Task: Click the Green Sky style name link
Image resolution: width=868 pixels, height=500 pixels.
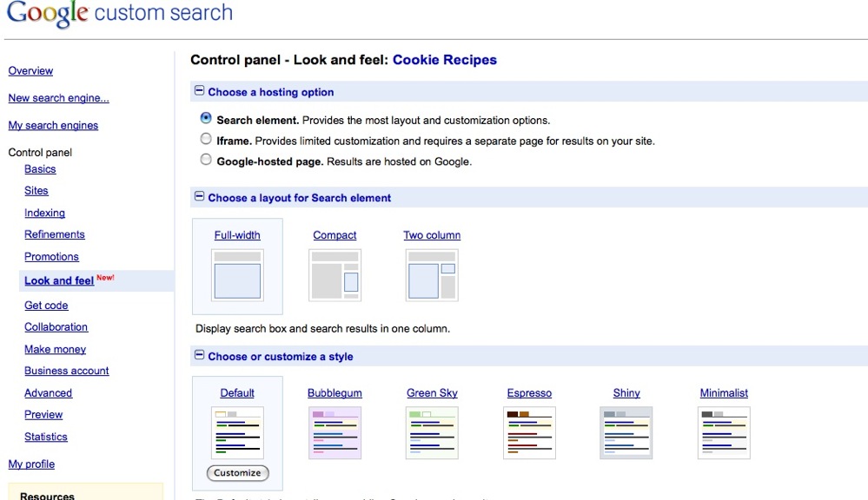Action: (x=432, y=393)
